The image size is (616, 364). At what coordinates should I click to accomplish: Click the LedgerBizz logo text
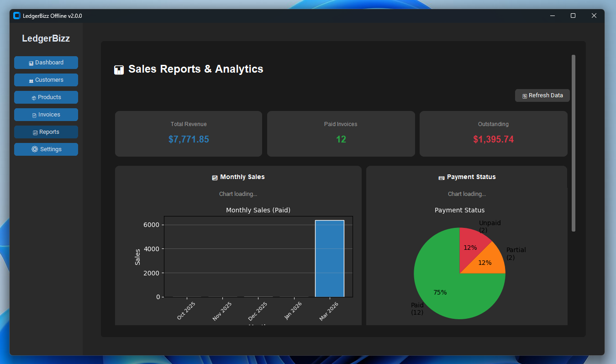(46, 38)
